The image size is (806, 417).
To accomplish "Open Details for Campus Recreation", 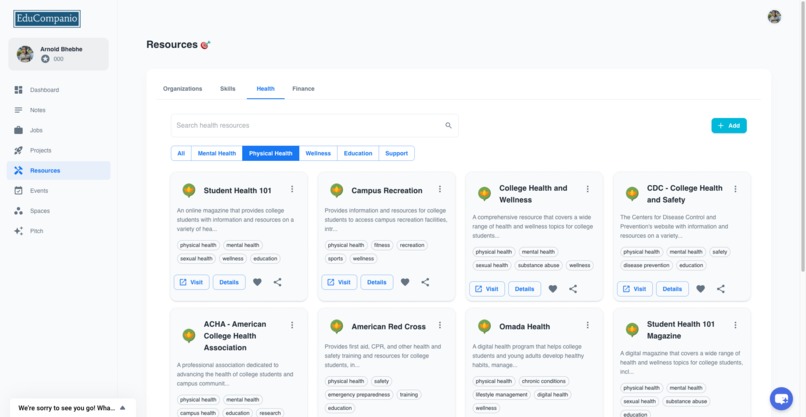I will click(x=377, y=282).
